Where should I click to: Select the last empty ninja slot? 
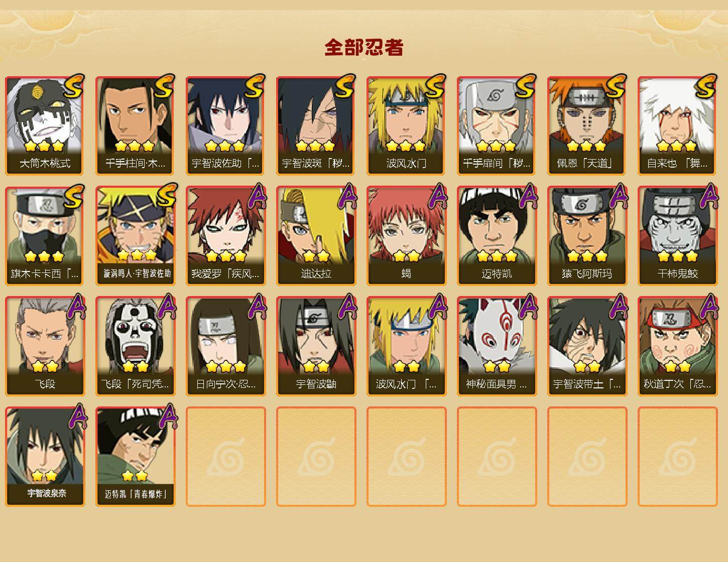point(677,457)
